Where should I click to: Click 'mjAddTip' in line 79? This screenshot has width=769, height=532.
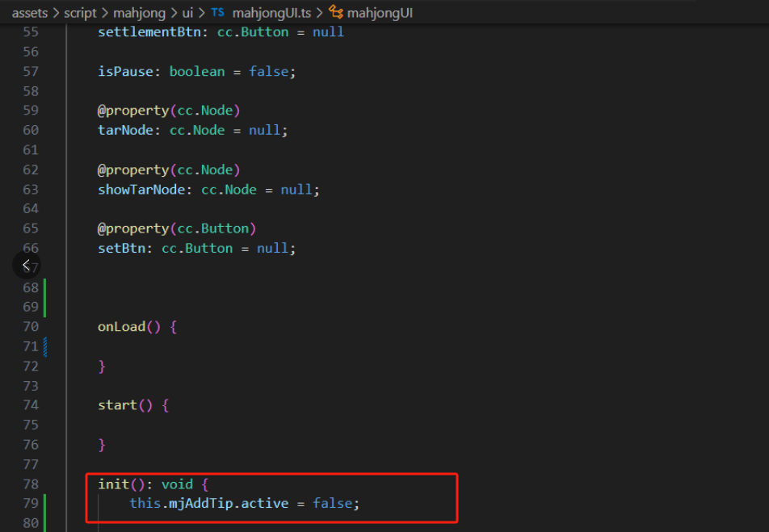coord(201,504)
